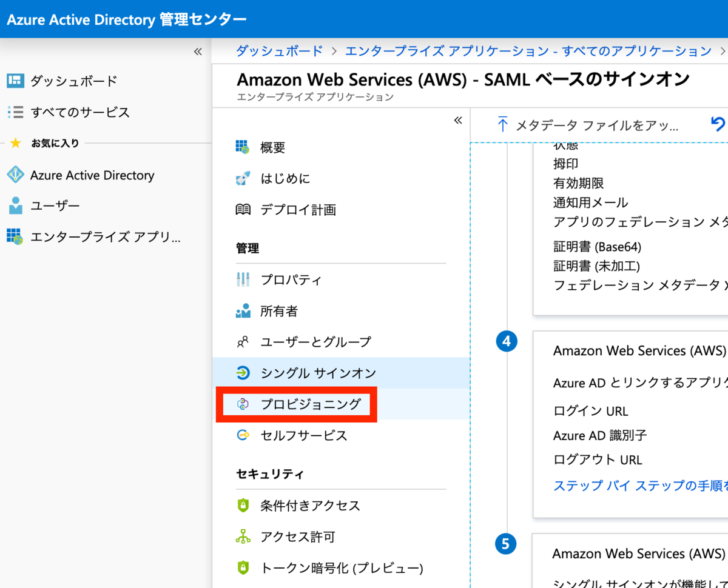The height and width of the screenshot is (588, 728).
Task: Click the 証明書 (未加工) label
Action: coord(597,266)
